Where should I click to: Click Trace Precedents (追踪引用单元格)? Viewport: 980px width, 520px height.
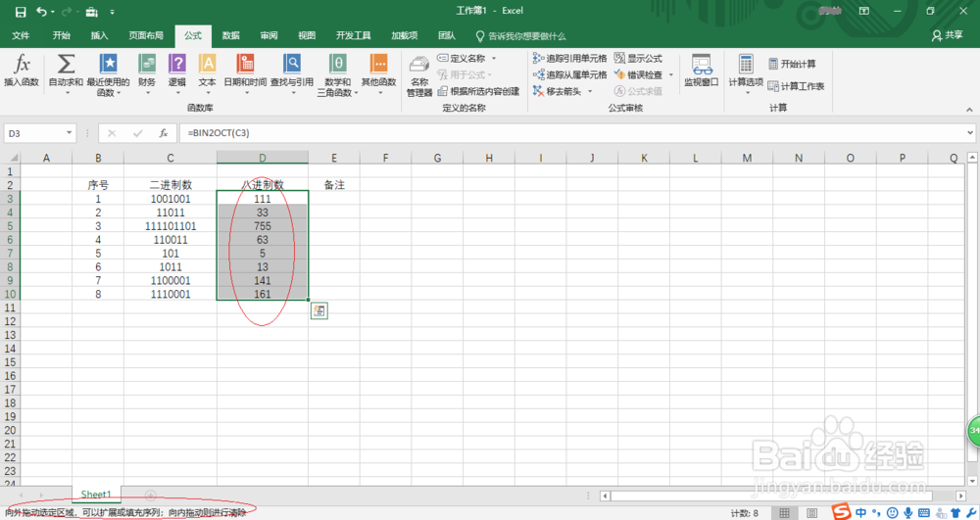[x=569, y=58]
